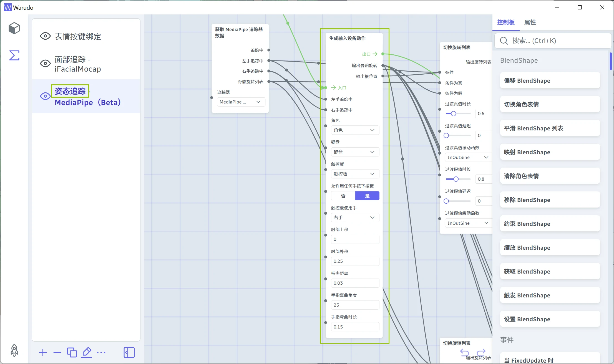Click the 肘部外移 value 0.25

click(x=355, y=261)
